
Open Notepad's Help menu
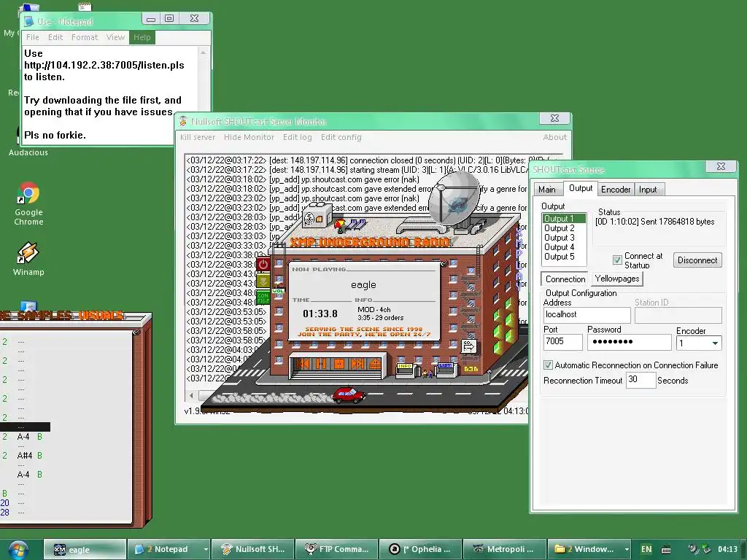(x=142, y=37)
